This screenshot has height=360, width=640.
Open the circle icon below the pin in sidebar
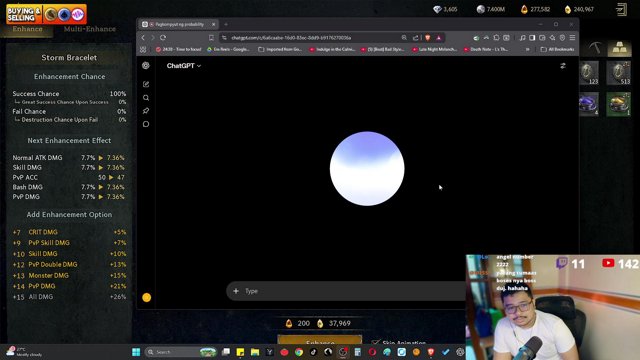146,124
